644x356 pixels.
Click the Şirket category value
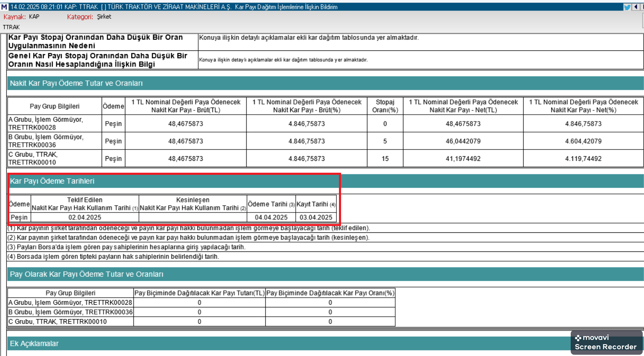pos(104,17)
